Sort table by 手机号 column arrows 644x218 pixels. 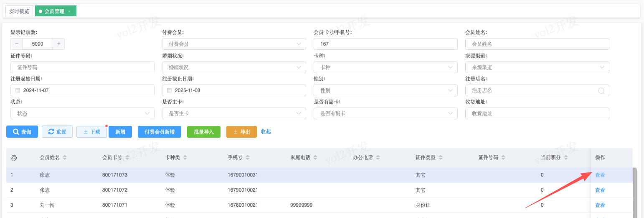[x=248, y=158]
